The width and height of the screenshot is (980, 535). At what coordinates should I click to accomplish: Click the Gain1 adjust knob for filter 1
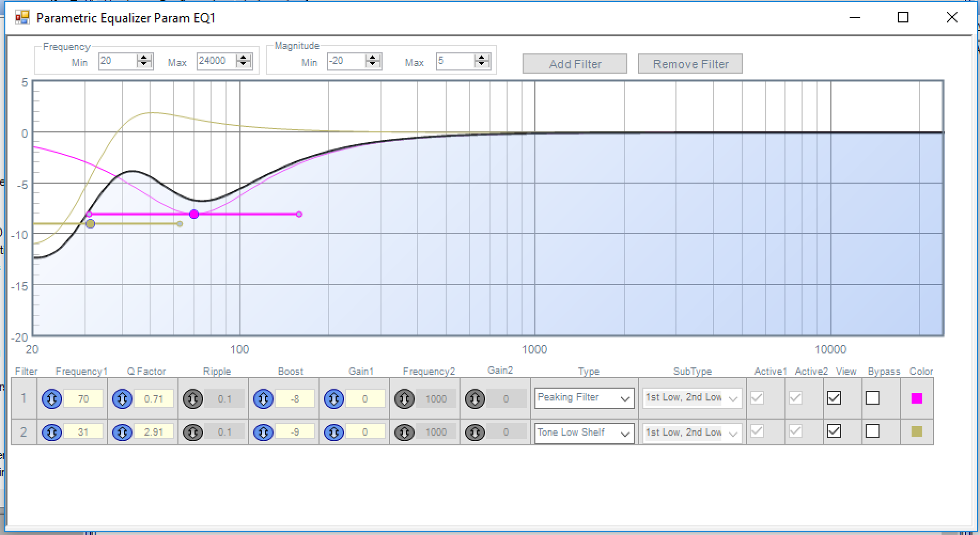point(334,399)
